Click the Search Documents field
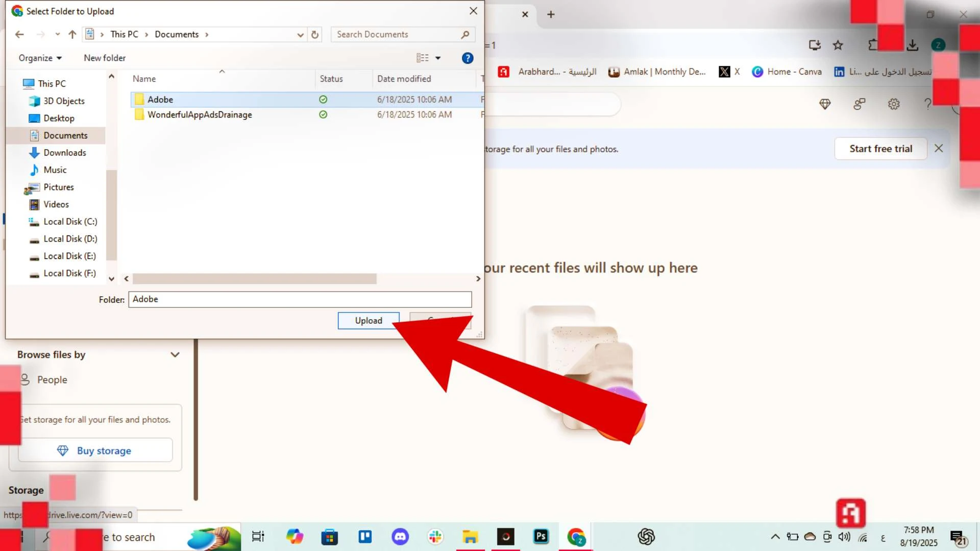 pos(403,34)
